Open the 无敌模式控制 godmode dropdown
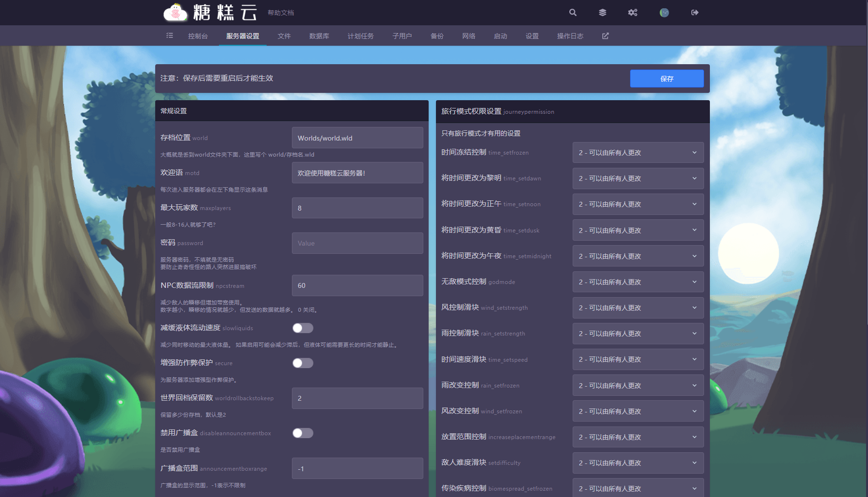Image resolution: width=868 pixels, height=497 pixels. click(x=638, y=282)
